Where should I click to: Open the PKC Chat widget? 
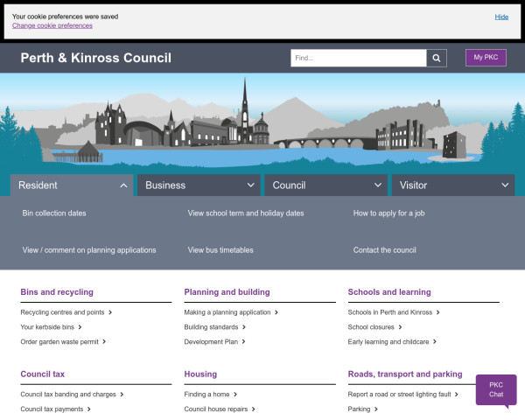pyautogui.click(x=495, y=389)
